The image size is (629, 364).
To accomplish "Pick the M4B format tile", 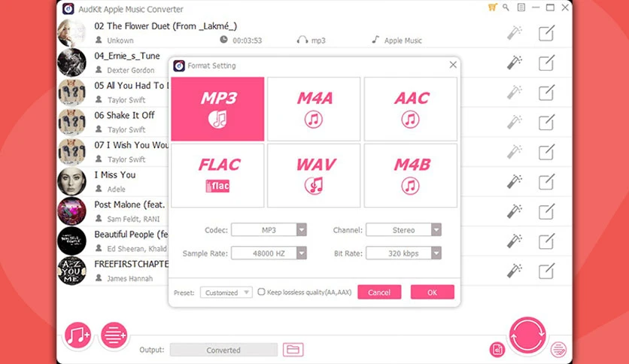I will 410,175.
